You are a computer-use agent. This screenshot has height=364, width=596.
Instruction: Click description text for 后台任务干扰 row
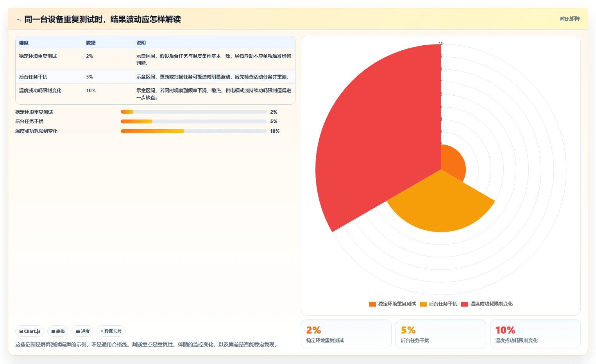click(x=213, y=77)
